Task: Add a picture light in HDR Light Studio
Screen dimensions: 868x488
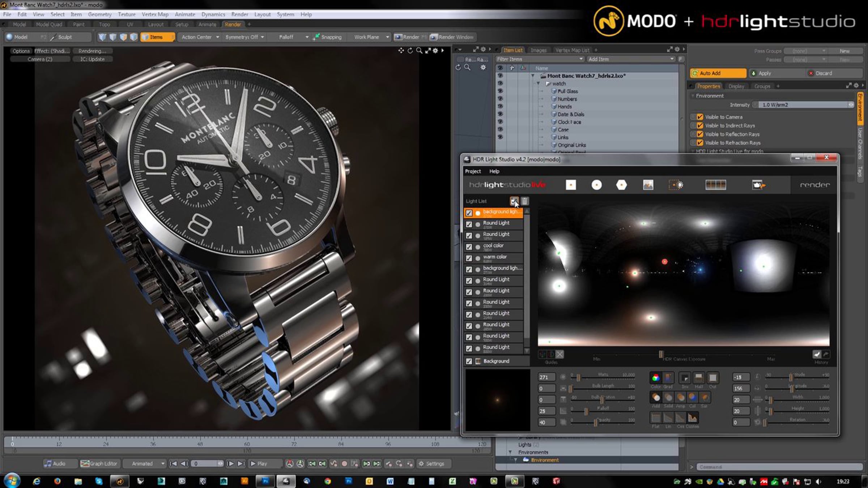Action: coord(648,185)
